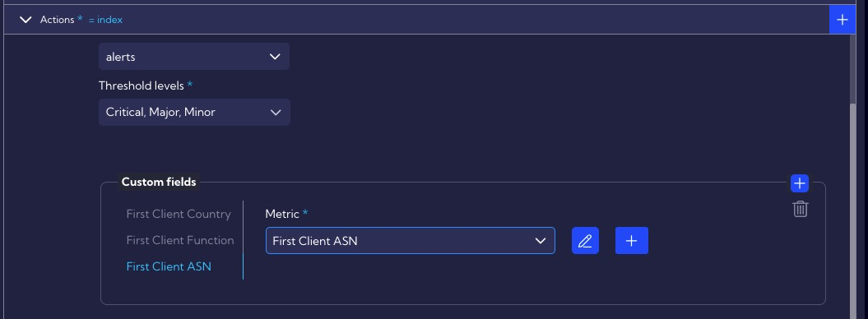The width and height of the screenshot is (868, 319).
Task: Click the '= index' link in Actions header
Action: (x=106, y=20)
